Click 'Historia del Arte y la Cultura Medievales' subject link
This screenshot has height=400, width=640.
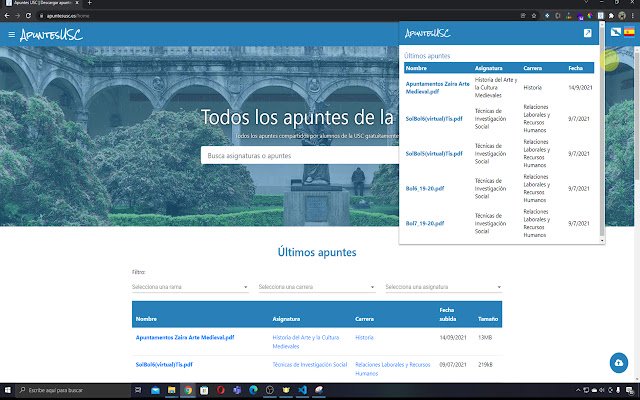pyautogui.click(x=306, y=342)
